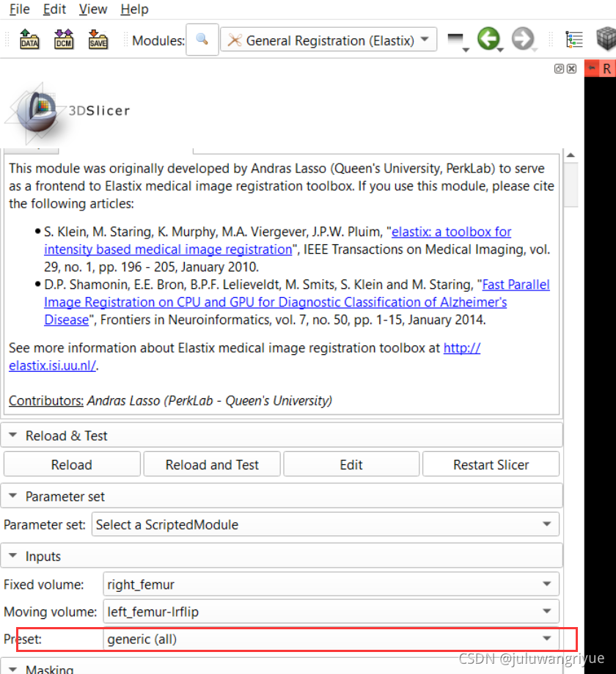Open the Fixed volume dropdown
616x674 pixels.
[331, 585]
